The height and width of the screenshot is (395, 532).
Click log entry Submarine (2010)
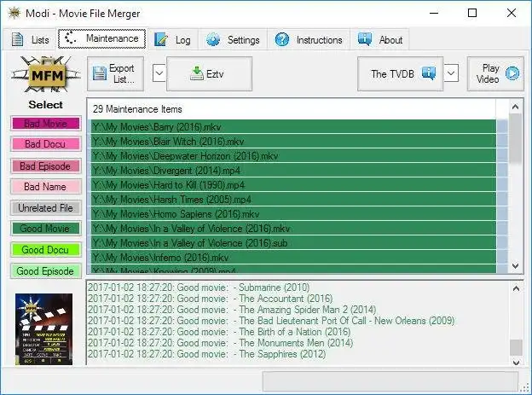(199, 288)
